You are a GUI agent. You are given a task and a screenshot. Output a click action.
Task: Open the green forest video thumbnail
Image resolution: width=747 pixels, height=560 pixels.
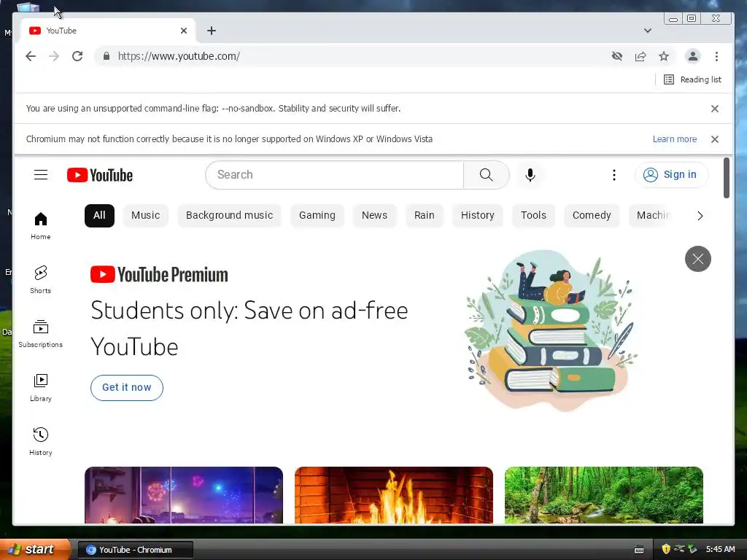[603, 495]
